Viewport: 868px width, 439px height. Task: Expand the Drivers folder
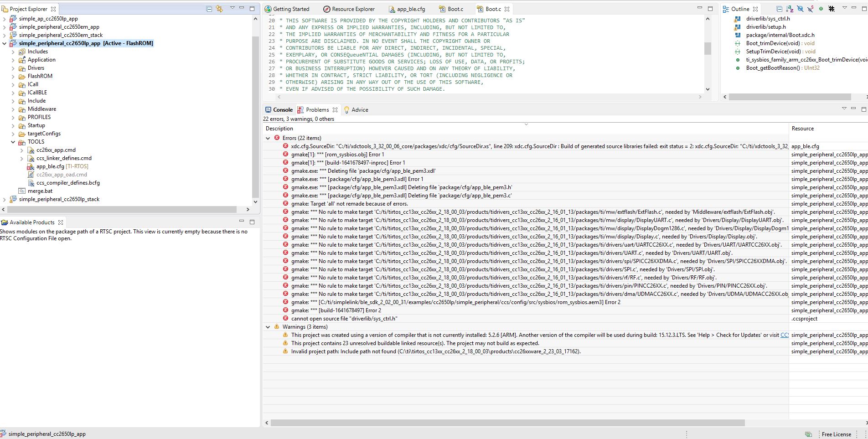[13, 68]
